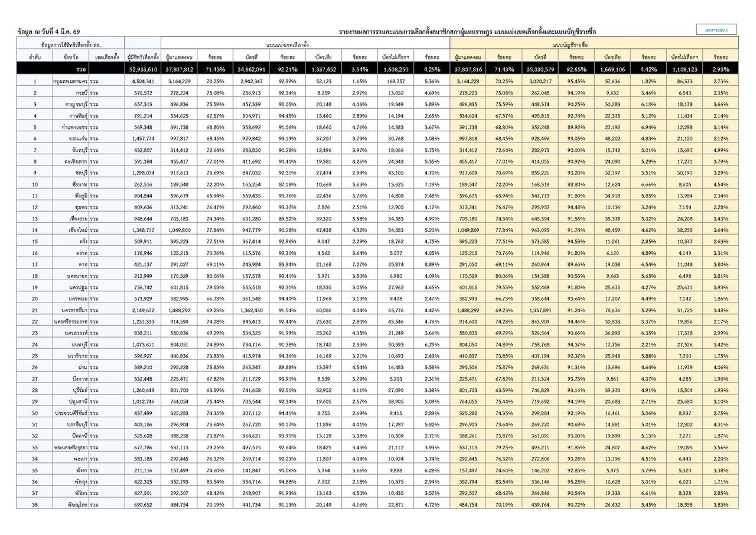The image size is (756, 535).
Task: Select the total eligible voters cell 52,933,610
Action: click(142, 69)
